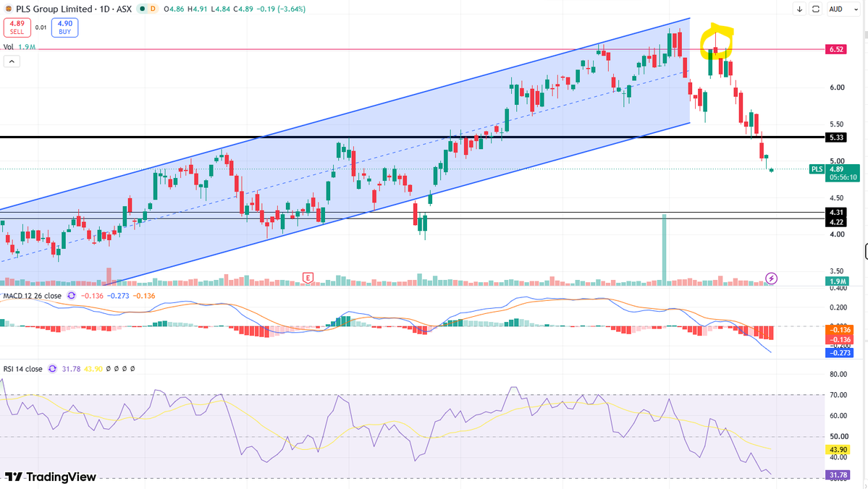The image size is (868, 489).
Task: Click the 4.89 last price label with countdown
Action: (843, 173)
